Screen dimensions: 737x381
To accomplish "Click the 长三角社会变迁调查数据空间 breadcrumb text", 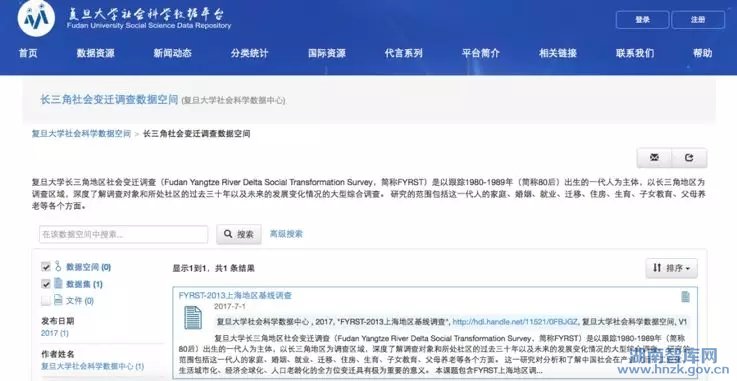I will point(196,133).
